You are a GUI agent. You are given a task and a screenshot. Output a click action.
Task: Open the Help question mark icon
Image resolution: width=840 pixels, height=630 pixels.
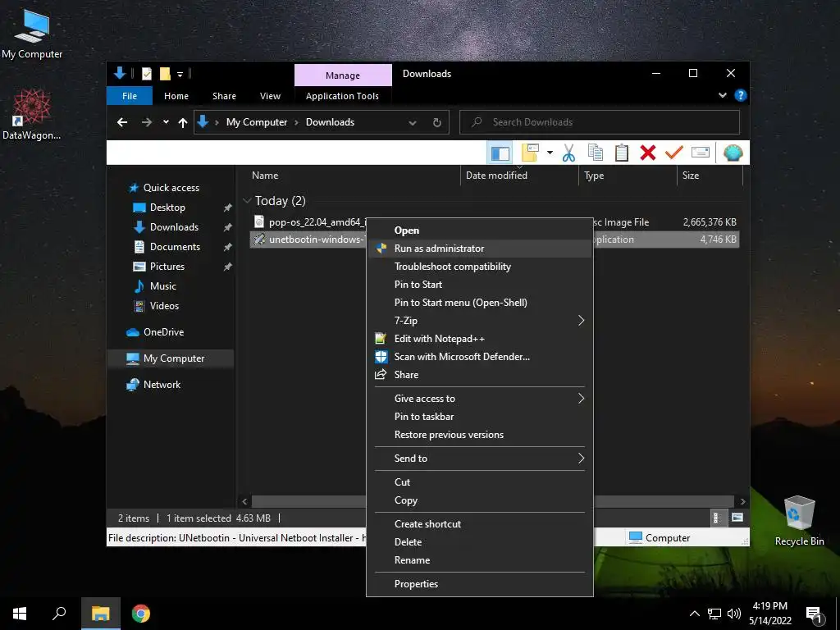(x=741, y=95)
